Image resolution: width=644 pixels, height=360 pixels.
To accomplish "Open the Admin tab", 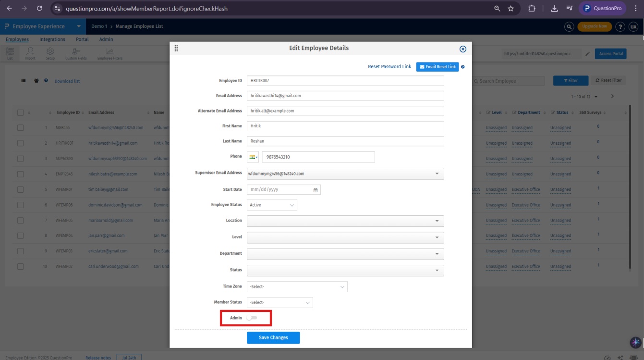I will [106, 39].
